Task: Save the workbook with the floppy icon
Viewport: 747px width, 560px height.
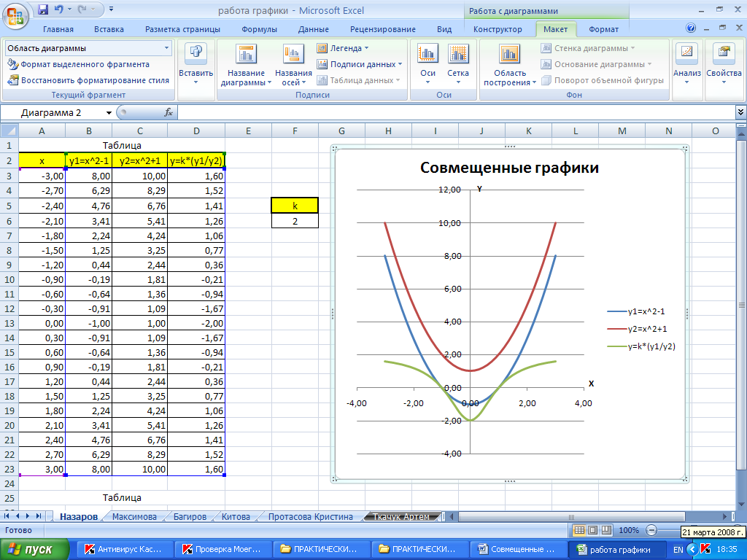Action: pyautogui.click(x=43, y=9)
